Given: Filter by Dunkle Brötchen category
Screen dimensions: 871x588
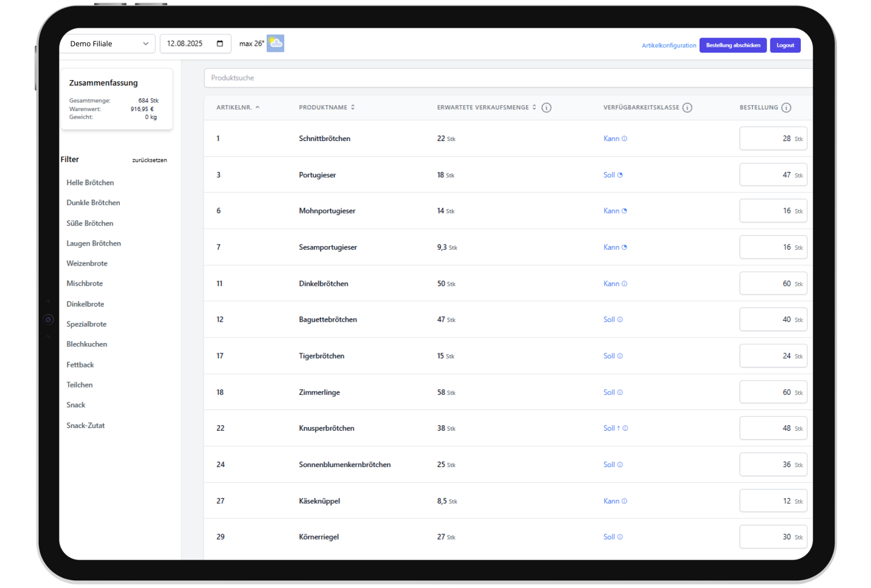Looking at the screenshot, I should pyautogui.click(x=93, y=203).
